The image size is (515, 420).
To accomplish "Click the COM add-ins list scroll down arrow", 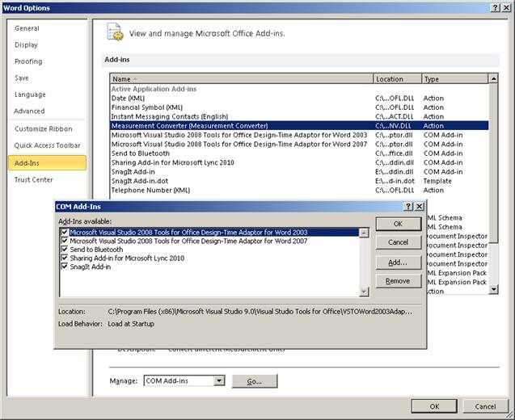I will (364, 292).
